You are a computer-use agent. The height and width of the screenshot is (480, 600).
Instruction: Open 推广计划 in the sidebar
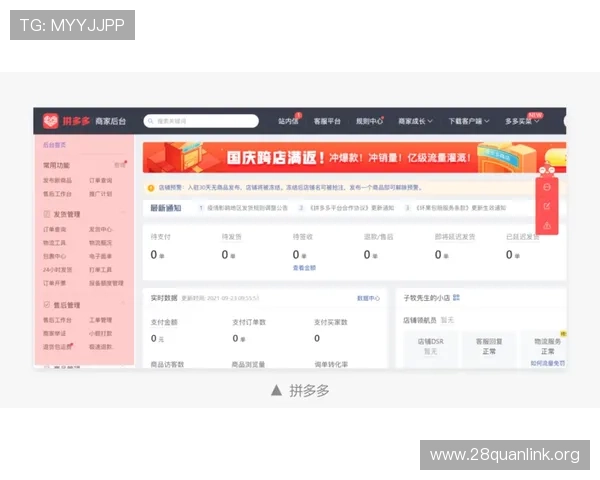(x=100, y=194)
